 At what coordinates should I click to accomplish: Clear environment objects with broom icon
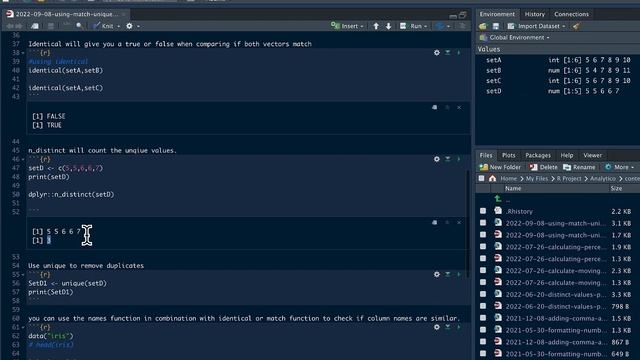point(576,26)
